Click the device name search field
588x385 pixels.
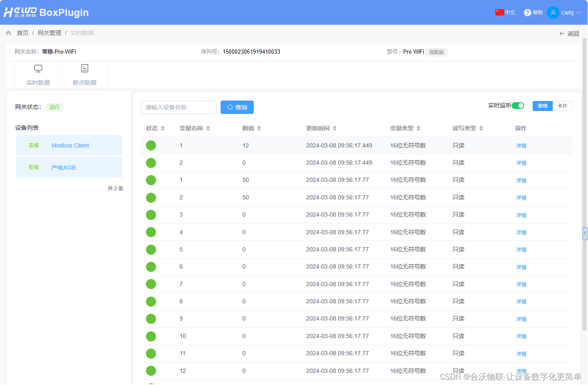click(x=179, y=107)
